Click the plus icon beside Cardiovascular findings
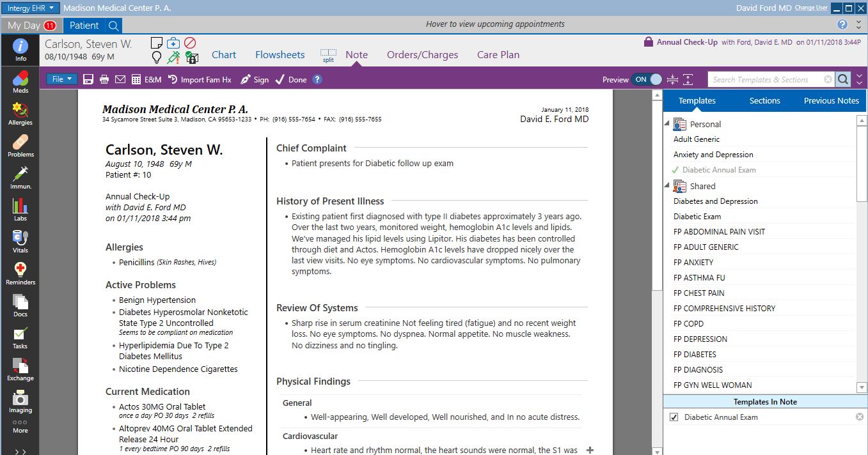 pos(590,450)
